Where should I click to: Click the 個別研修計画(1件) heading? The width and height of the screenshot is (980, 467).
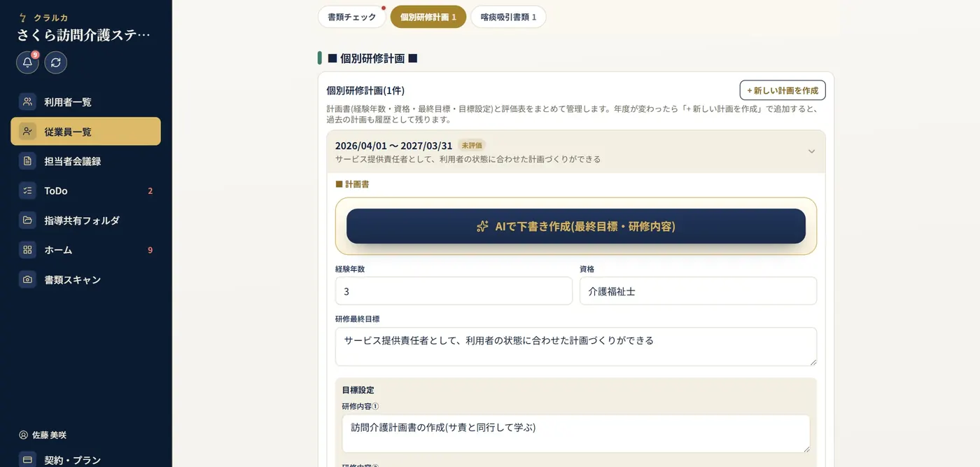point(365,90)
